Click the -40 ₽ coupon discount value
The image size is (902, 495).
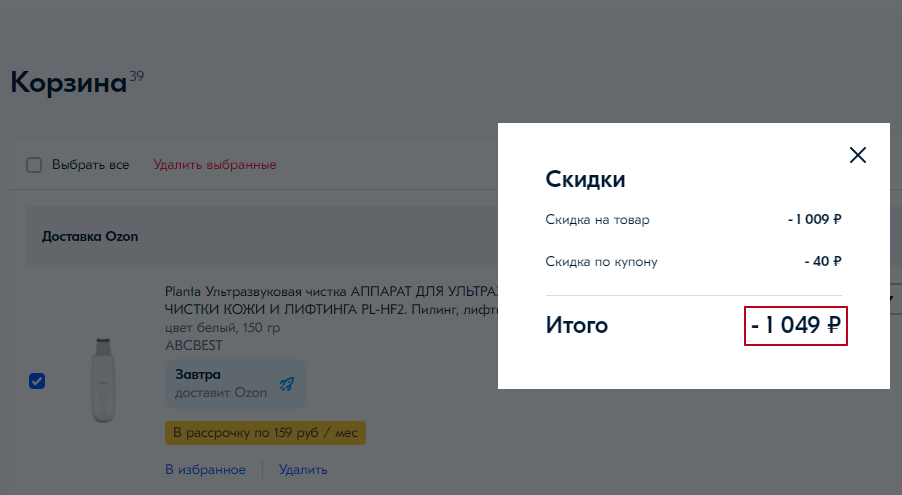tap(822, 262)
